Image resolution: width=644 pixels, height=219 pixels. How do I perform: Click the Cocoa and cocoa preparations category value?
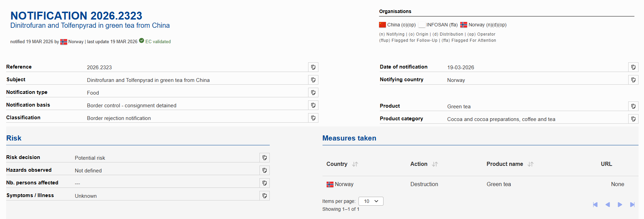501,119
